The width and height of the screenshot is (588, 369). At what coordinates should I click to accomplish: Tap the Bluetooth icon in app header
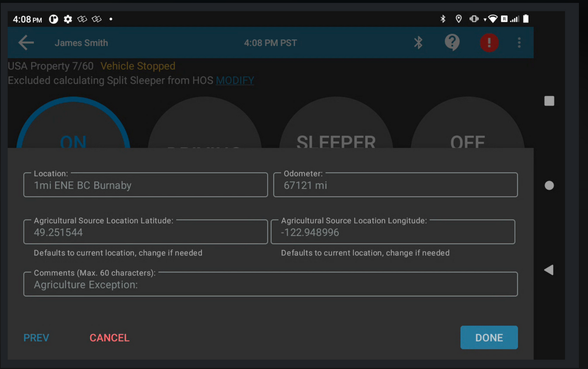(x=418, y=43)
